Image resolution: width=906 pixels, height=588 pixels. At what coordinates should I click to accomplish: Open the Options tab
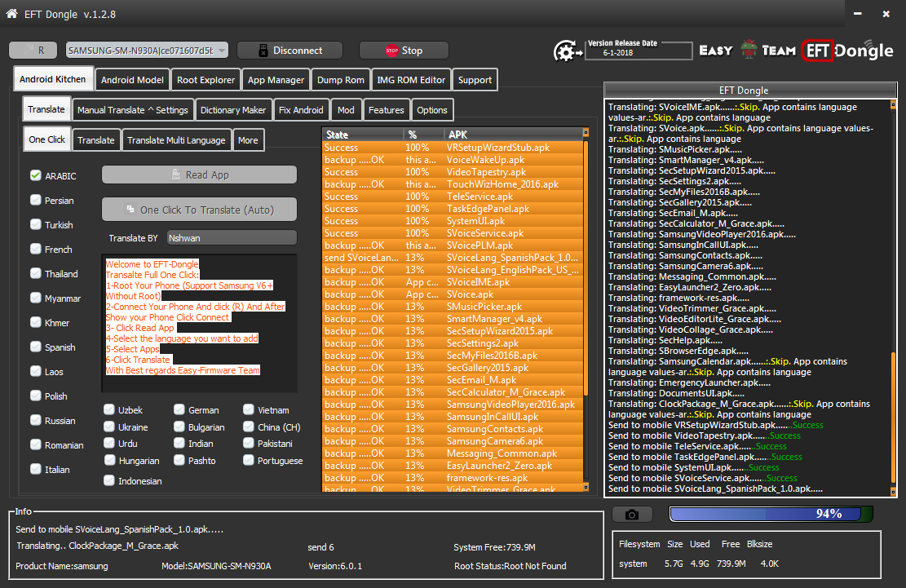[x=431, y=110]
